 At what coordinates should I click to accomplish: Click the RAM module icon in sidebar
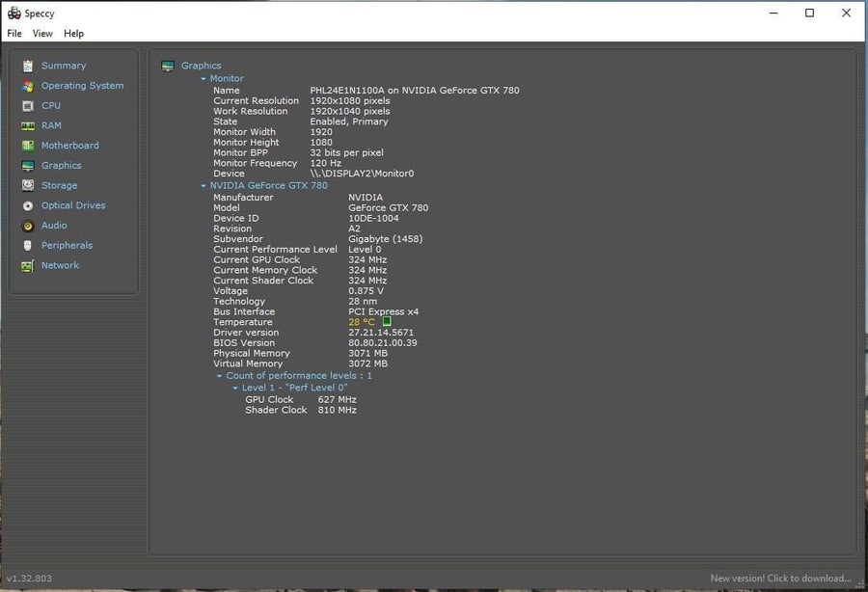pyautogui.click(x=28, y=126)
